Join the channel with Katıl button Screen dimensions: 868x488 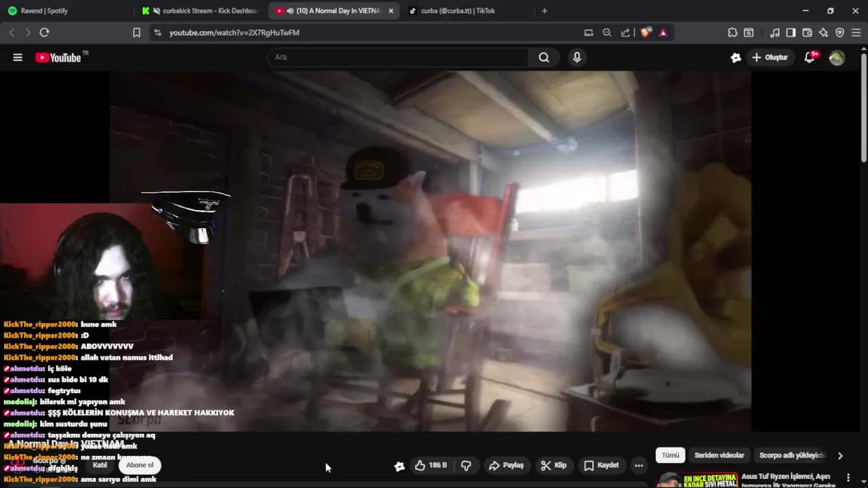pyautogui.click(x=100, y=465)
